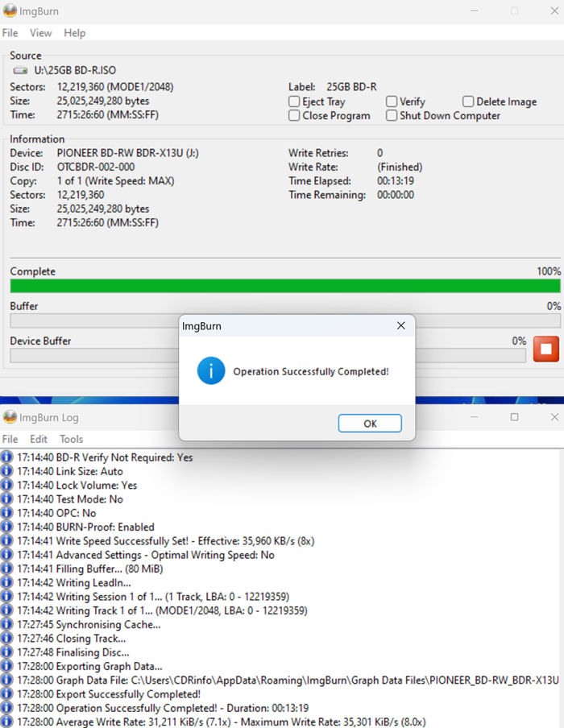Open the View menu in ImgBurn
This screenshot has height=728, width=564.
coord(40,33)
